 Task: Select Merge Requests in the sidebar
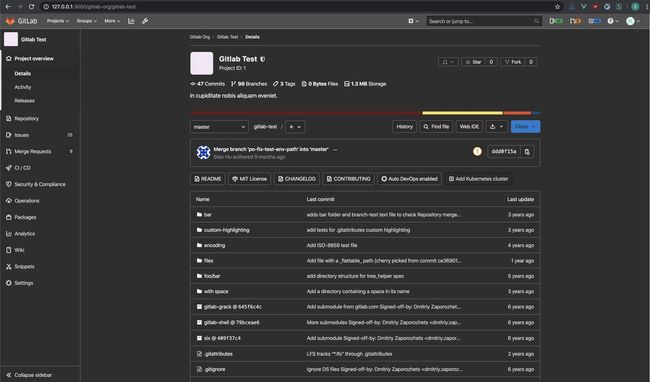tap(33, 152)
